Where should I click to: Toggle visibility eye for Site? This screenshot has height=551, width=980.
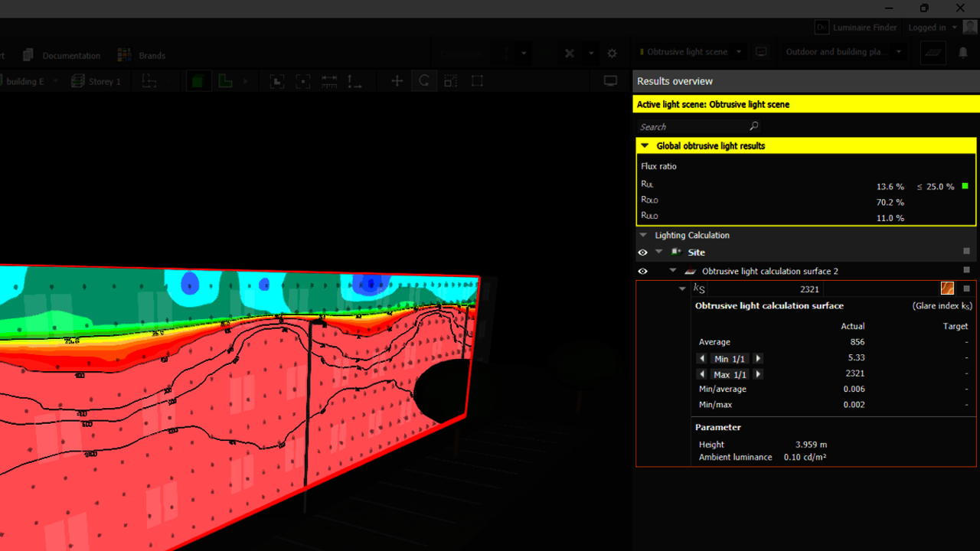click(642, 253)
